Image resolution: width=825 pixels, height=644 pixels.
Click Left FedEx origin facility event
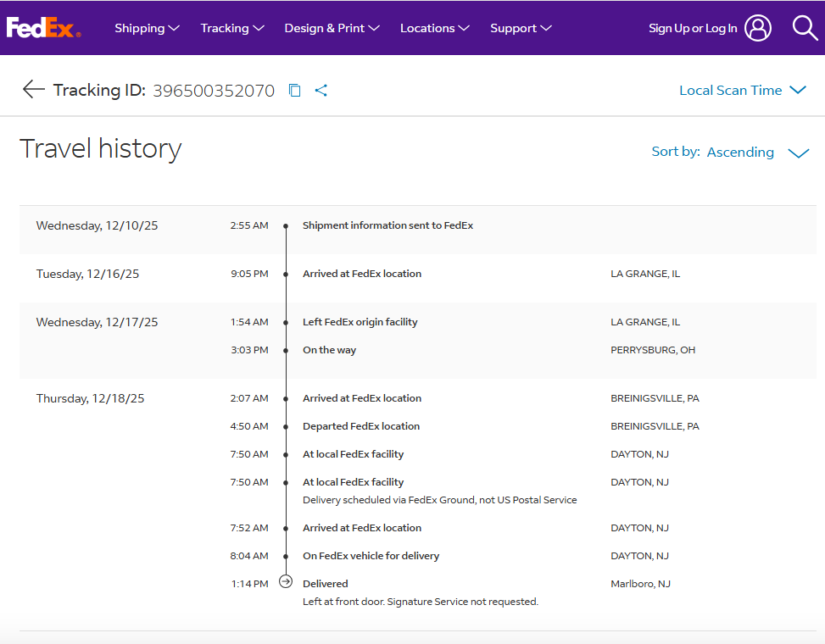360,322
